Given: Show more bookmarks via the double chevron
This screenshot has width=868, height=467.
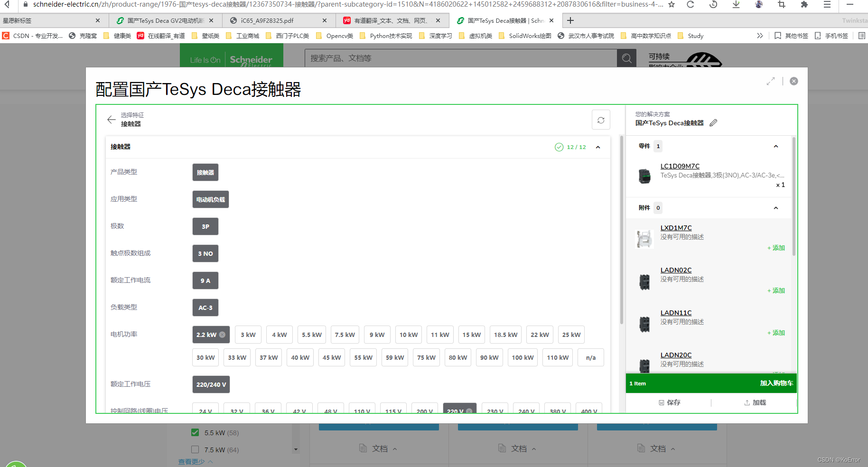Looking at the screenshot, I should tap(760, 36).
